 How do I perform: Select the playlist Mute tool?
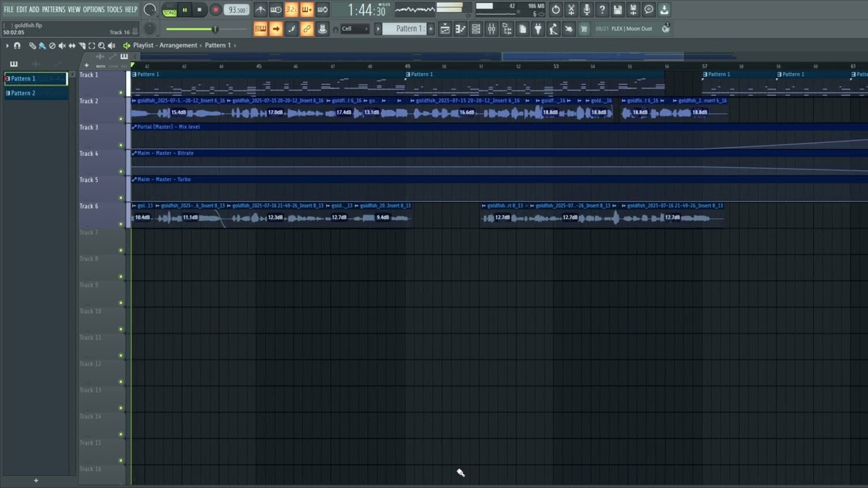click(62, 46)
